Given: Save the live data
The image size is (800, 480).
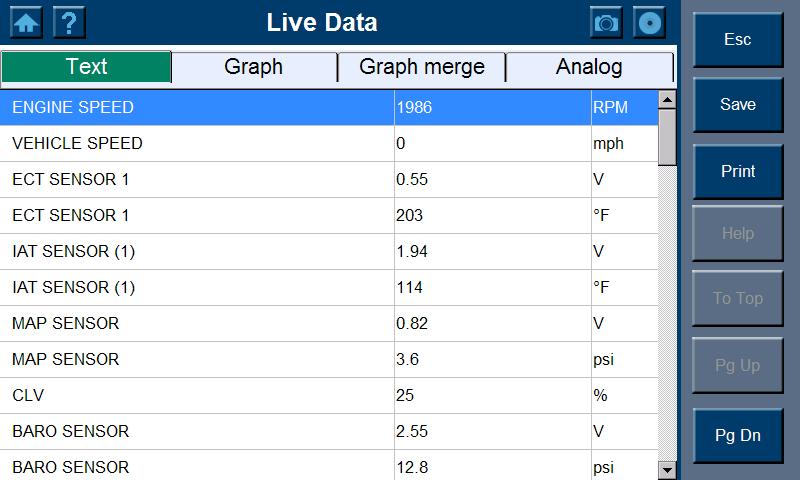Looking at the screenshot, I should [738, 105].
